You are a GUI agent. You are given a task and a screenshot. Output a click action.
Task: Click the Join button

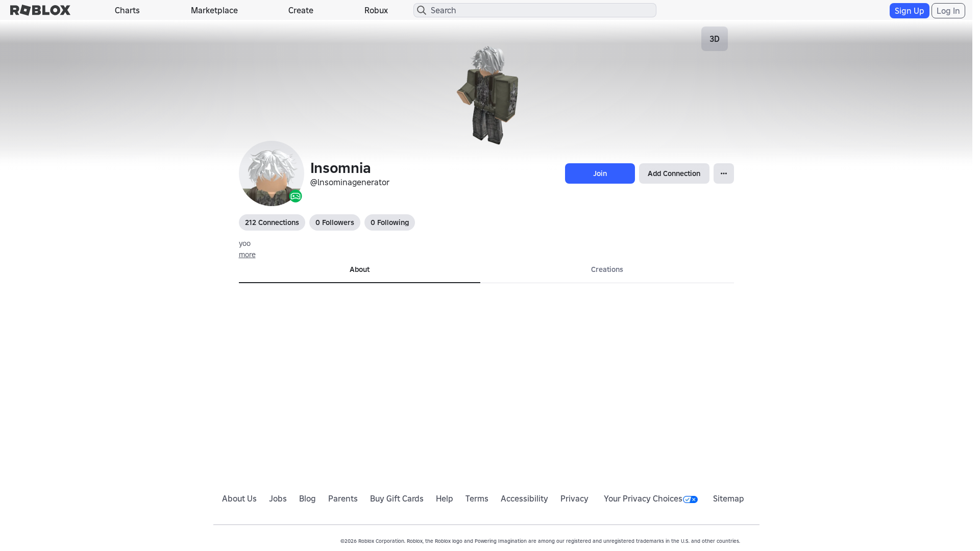pos(600,173)
